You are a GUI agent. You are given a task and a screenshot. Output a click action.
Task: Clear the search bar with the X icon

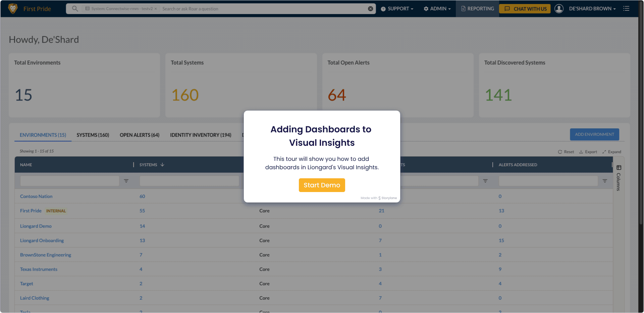[370, 9]
